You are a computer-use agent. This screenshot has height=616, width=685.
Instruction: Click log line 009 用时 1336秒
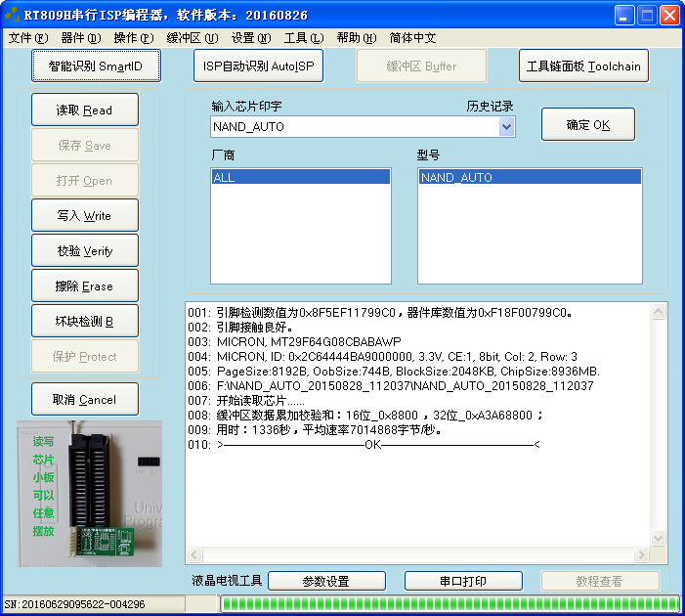point(315,430)
